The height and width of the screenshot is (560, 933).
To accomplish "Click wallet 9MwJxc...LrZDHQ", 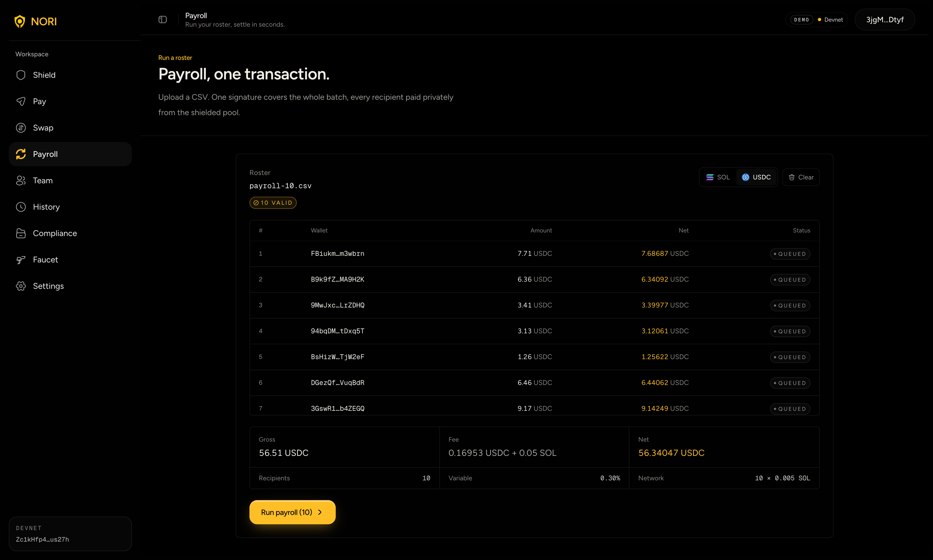I will pyautogui.click(x=338, y=305).
